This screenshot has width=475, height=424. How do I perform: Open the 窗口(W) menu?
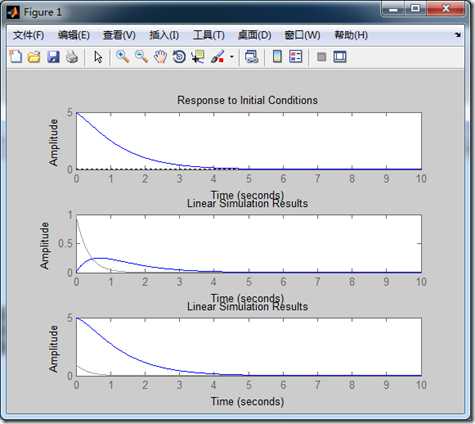point(302,35)
